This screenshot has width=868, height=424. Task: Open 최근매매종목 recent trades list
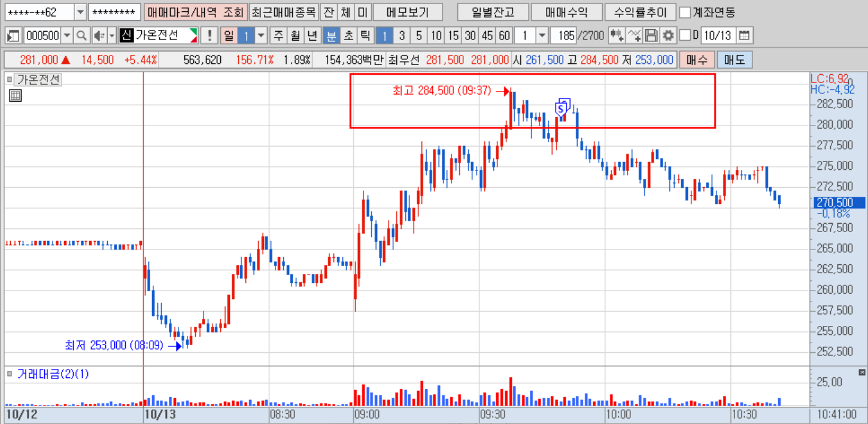point(284,12)
